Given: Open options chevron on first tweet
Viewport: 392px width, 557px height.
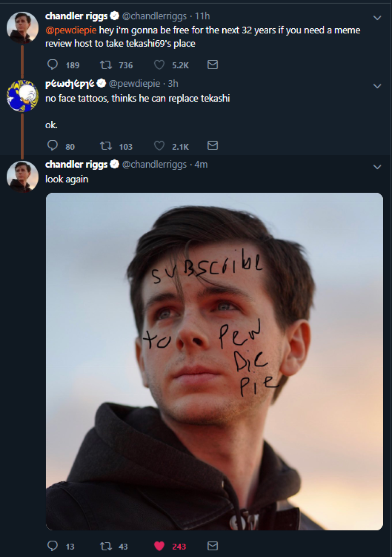Looking at the screenshot, I should pos(377,18).
